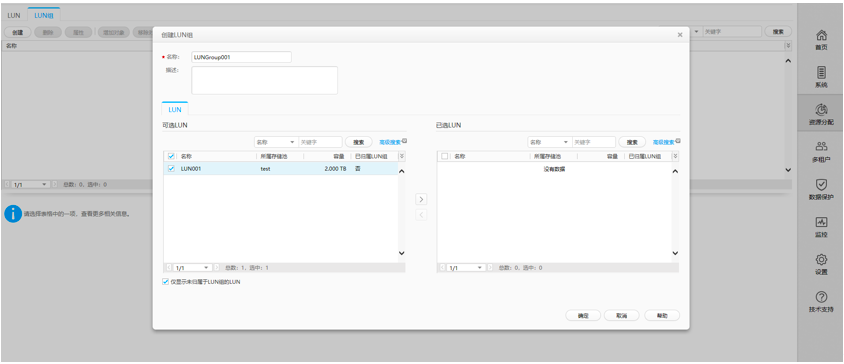844x364 pixels.
Task: Open the 系统 system sidebar icon
Action: [x=821, y=78]
